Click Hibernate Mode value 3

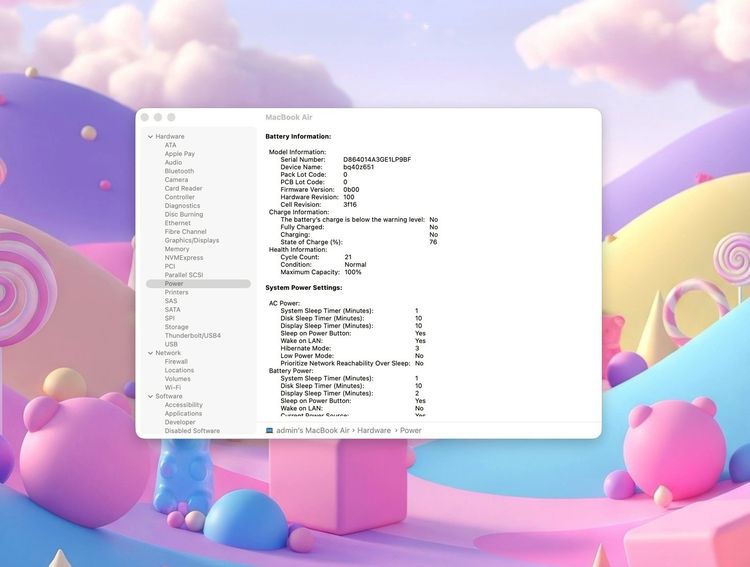point(417,348)
